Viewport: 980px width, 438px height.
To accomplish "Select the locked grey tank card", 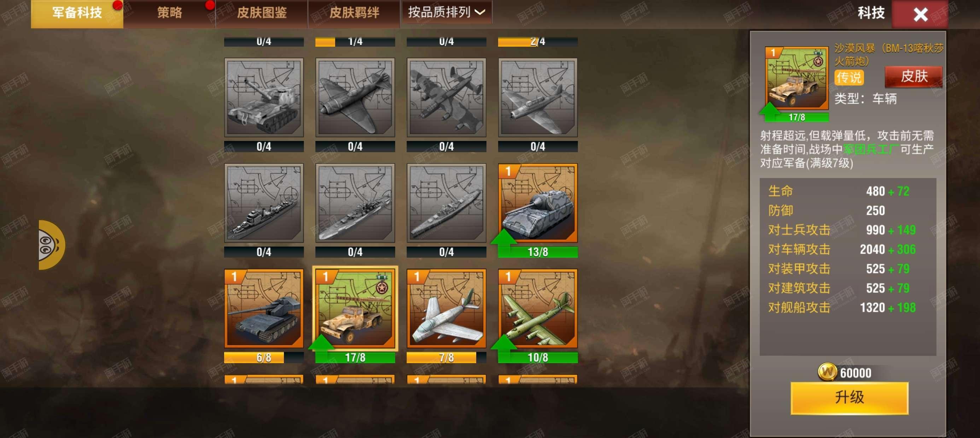I will (264, 98).
